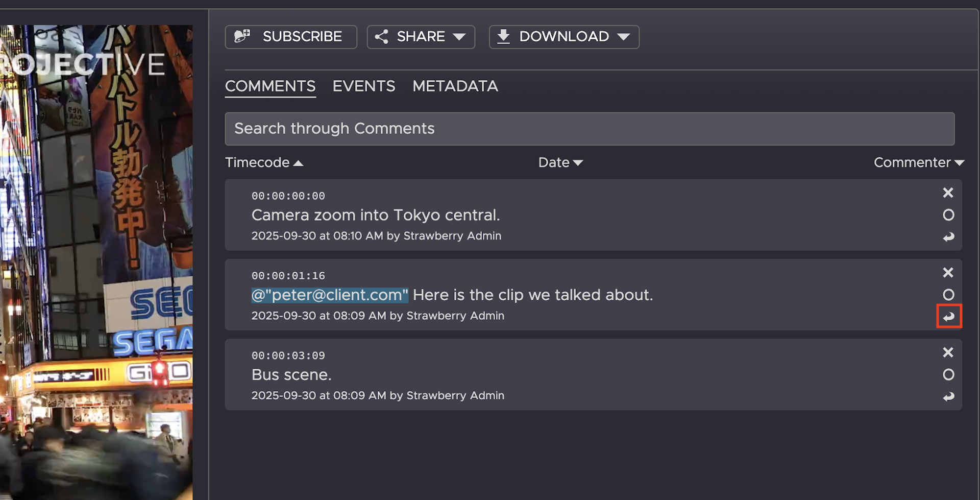The image size is (980, 500).
Task: Mark Camera zoom comment as resolved
Action: (x=948, y=215)
